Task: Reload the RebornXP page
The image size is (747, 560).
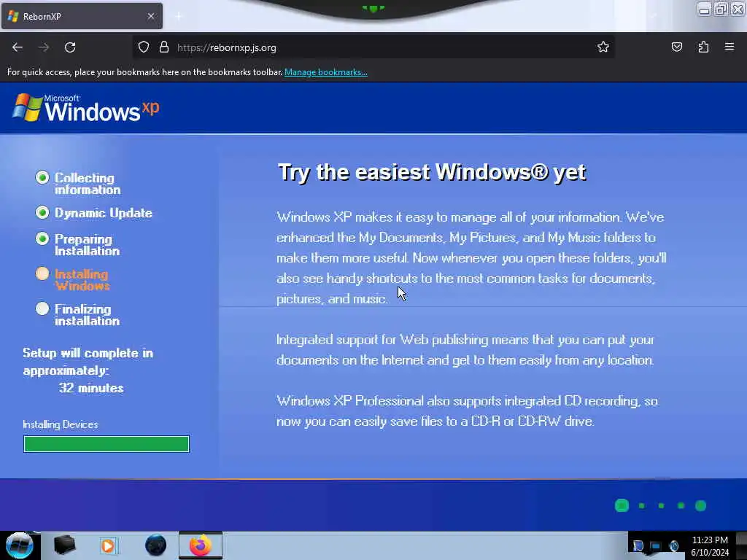Action: coord(70,47)
